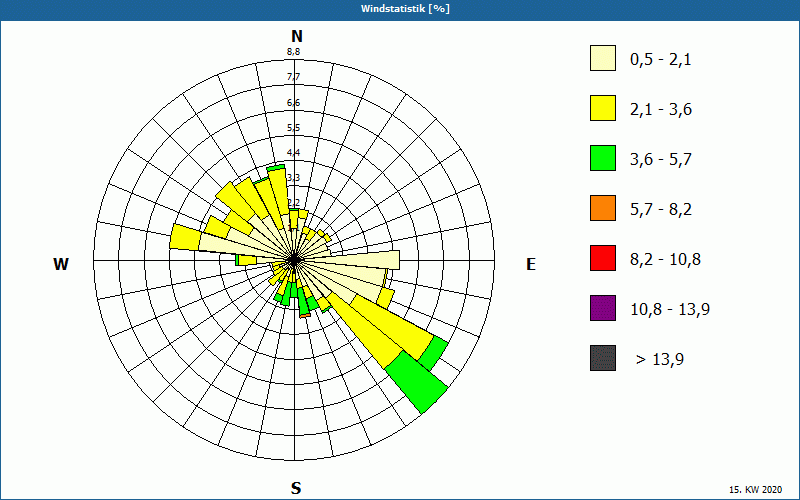
Task: Click the legend text "2,1 - 3,6"
Action: (661, 110)
